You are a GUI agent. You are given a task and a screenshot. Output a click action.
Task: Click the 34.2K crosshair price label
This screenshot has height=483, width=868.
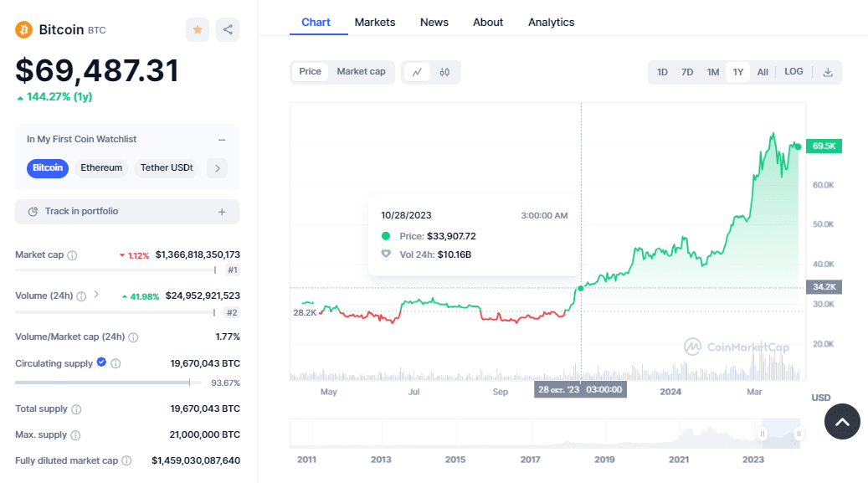click(x=824, y=287)
